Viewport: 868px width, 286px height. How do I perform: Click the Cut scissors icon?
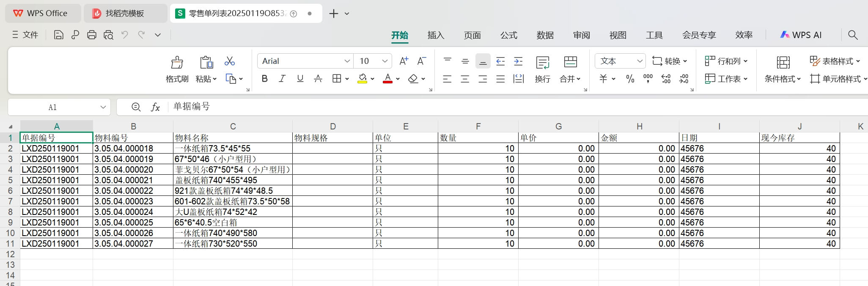pyautogui.click(x=230, y=61)
